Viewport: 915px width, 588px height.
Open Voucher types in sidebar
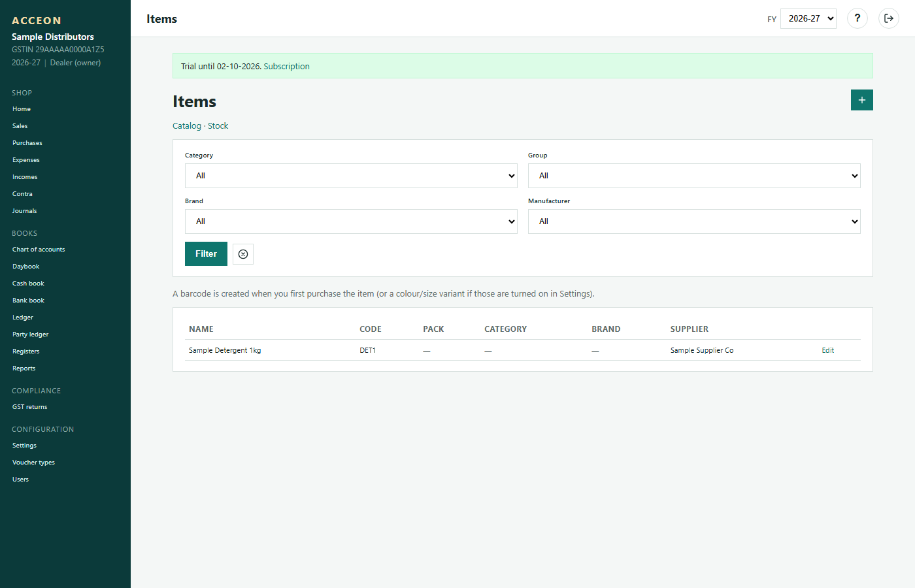[33, 463]
